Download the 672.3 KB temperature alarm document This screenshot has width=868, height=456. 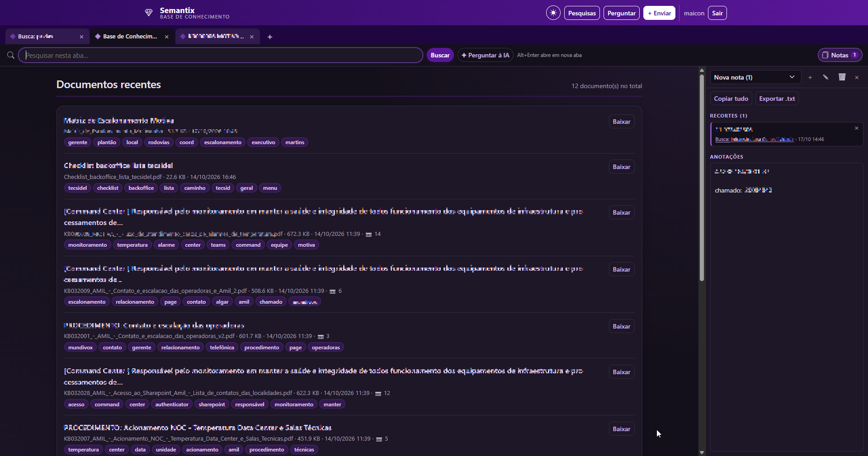coord(621,212)
